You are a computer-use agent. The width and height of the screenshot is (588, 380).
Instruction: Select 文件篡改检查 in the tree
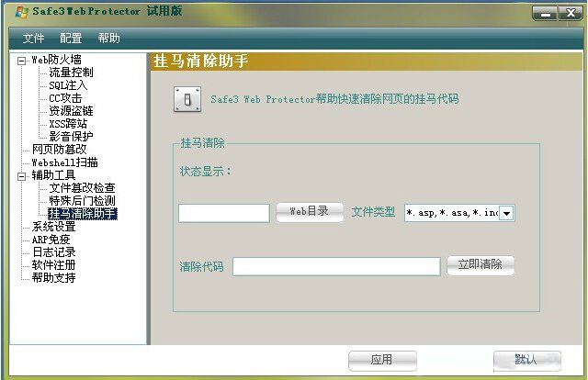pos(82,188)
